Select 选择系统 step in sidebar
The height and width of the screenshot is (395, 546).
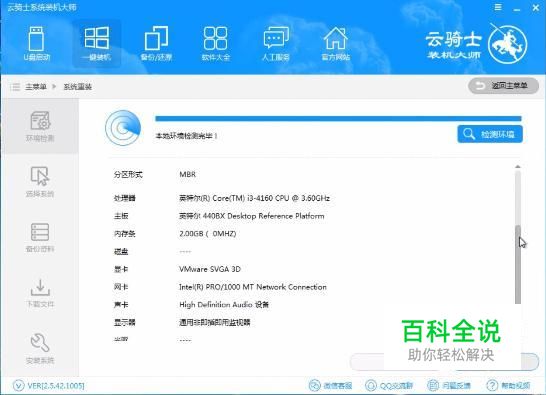coord(40,181)
